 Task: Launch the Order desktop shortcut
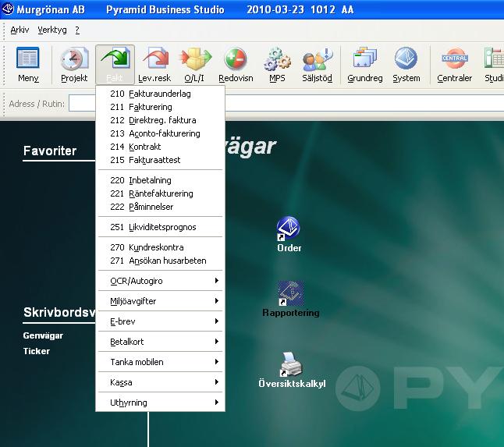[289, 234]
